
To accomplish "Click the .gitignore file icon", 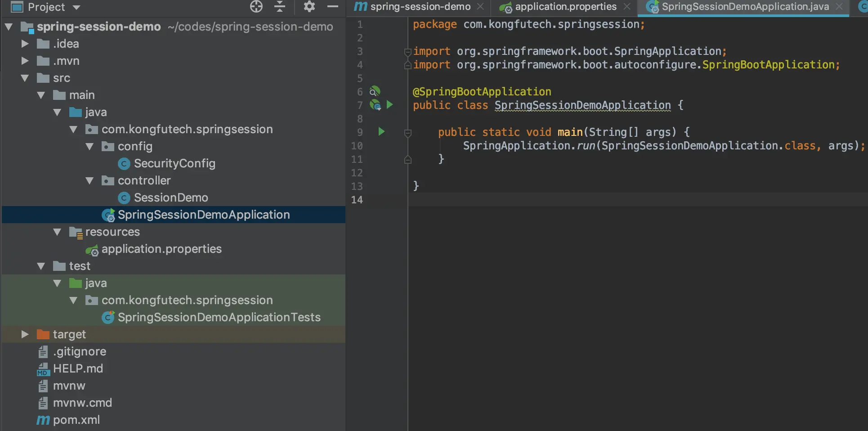I will coord(43,352).
